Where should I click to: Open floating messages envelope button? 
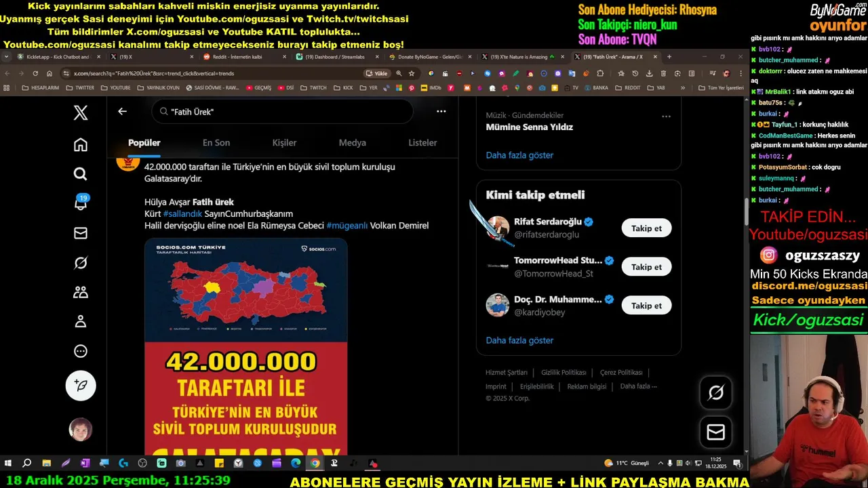[716, 432]
